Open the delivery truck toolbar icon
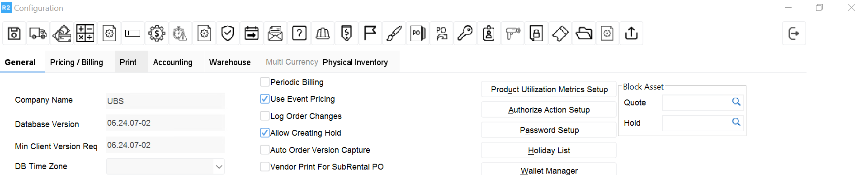 click(38, 33)
